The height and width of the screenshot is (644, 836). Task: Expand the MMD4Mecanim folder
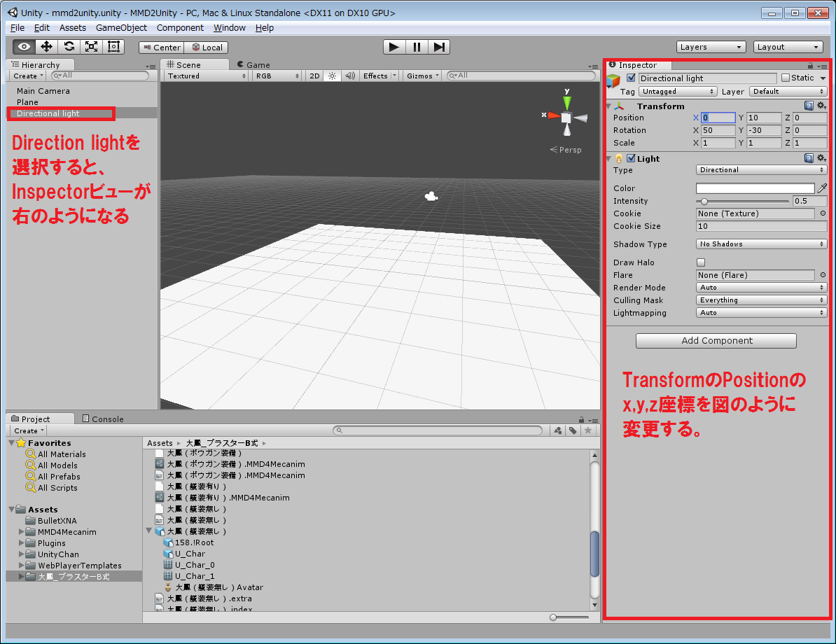click(21, 531)
